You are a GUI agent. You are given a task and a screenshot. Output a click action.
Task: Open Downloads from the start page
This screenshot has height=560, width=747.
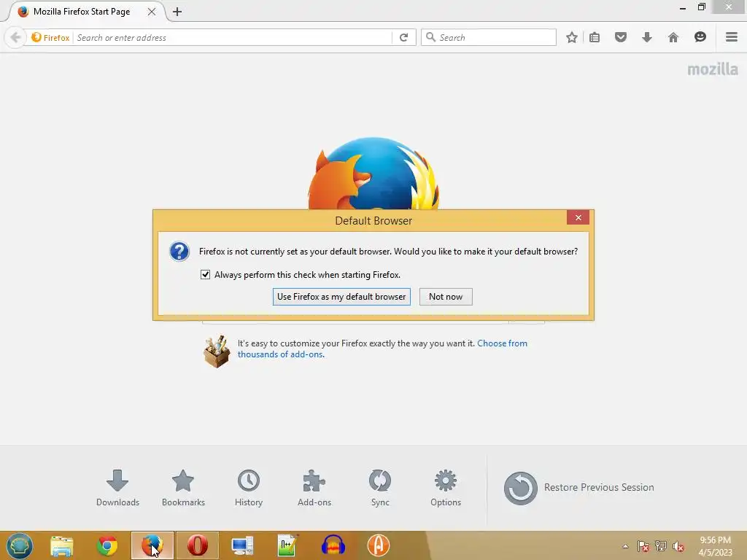[x=117, y=488]
